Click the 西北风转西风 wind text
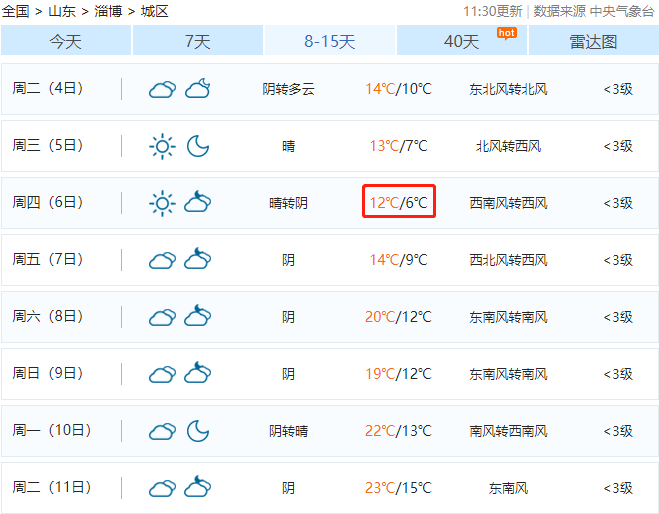Image resolution: width=659 pixels, height=514 pixels. 509,261
